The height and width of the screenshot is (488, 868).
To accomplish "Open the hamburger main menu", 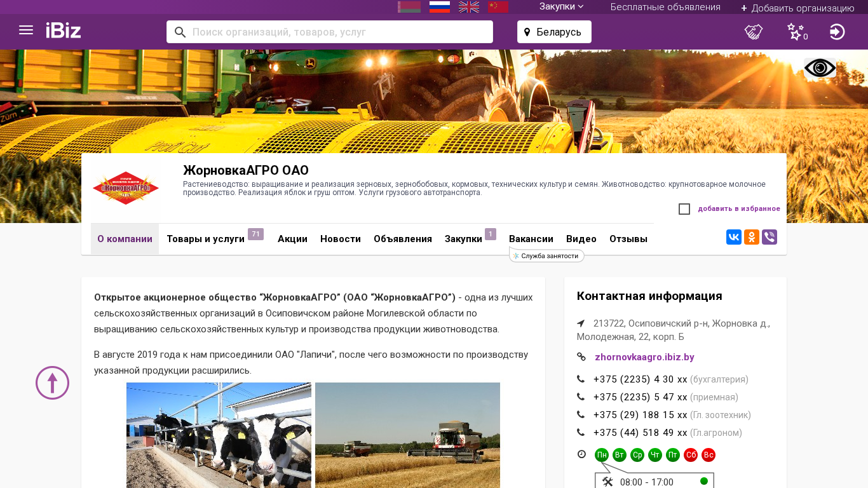I will [x=26, y=30].
